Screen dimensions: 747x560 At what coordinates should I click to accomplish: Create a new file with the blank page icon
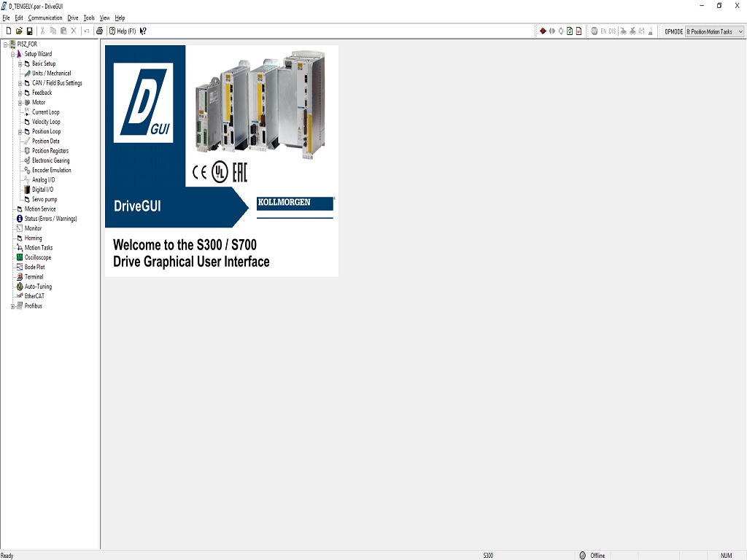[8, 31]
